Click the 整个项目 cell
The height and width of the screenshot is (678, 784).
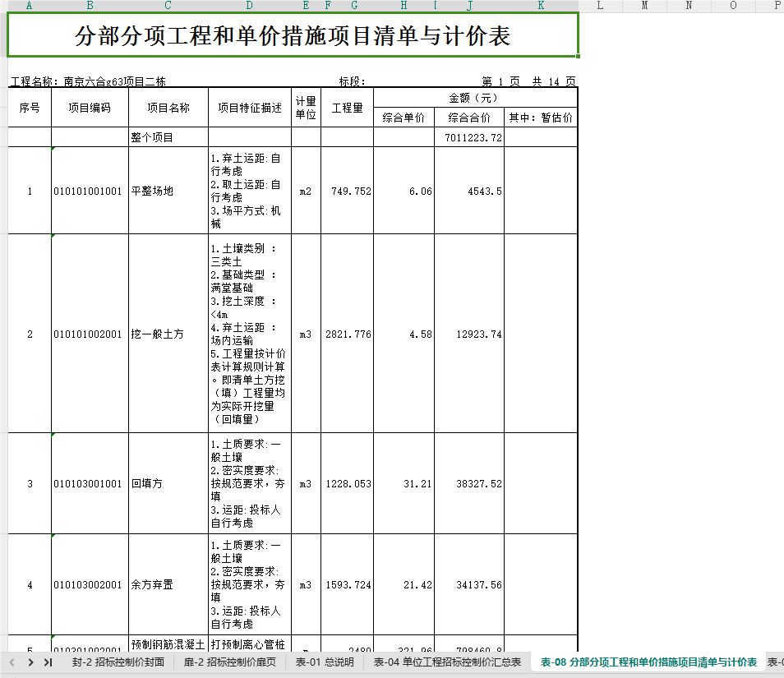[x=168, y=137]
